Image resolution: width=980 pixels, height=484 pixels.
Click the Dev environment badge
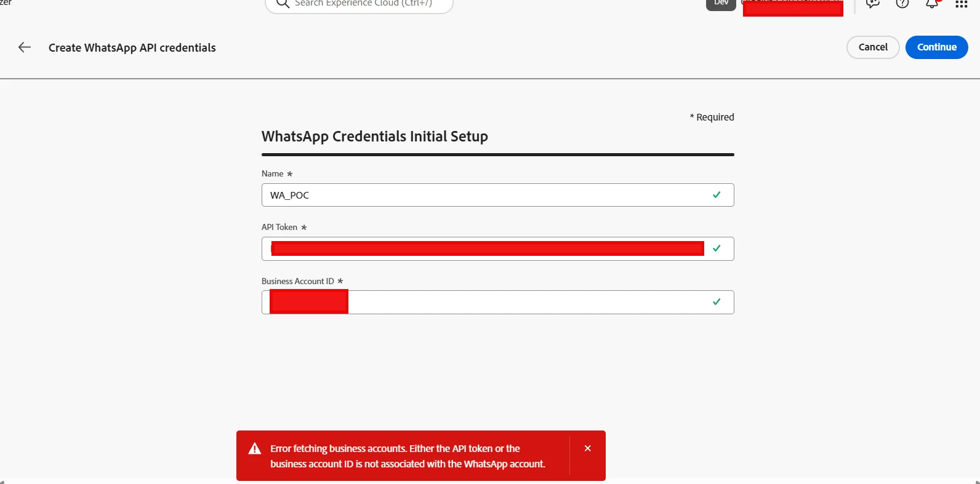pyautogui.click(x=721, y=4)
